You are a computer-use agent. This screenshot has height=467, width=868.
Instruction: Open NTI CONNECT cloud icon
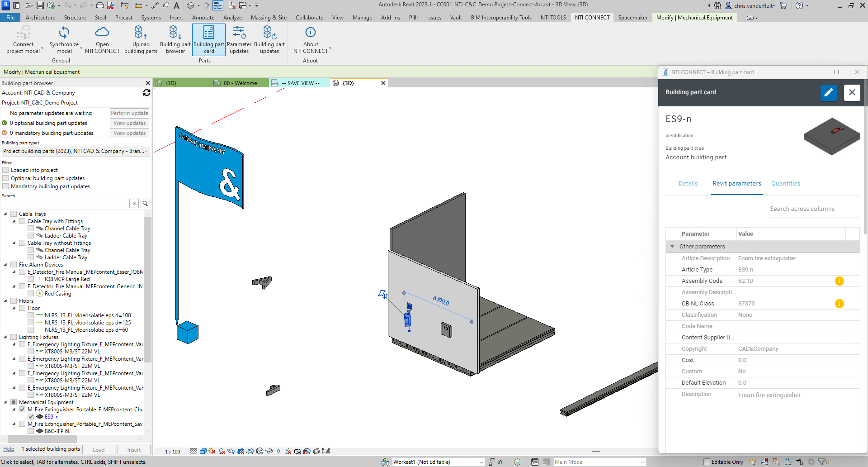102,33
